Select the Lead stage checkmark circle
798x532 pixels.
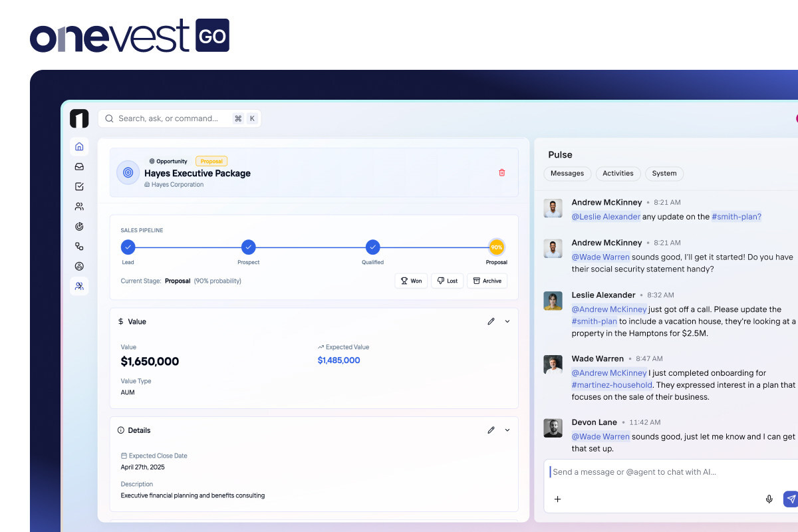[x=128, y=247]
